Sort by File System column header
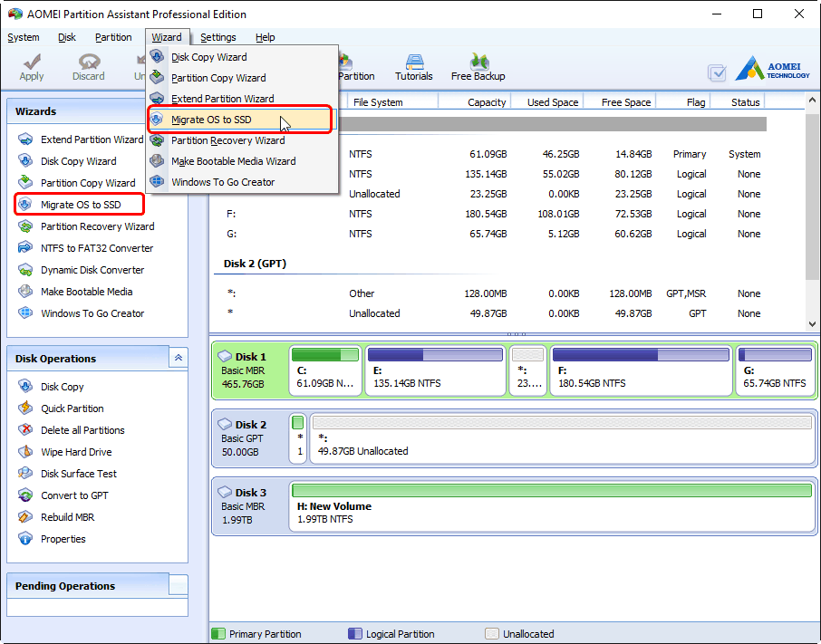 [x=391, y=102]
